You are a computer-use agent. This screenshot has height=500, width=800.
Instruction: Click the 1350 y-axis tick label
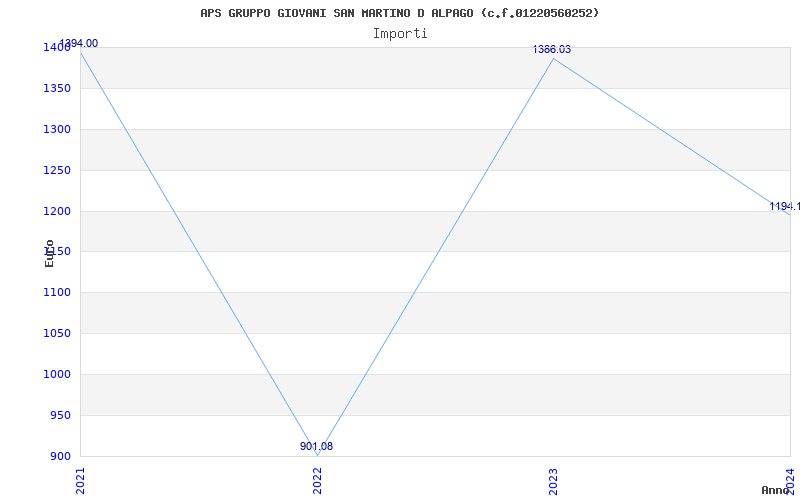57,89
